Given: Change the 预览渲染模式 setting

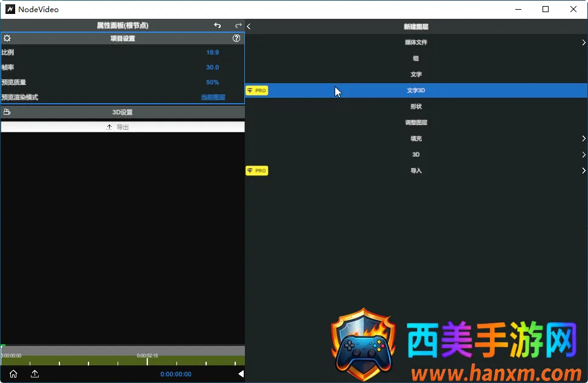Looking at the screenshot, I should point(213,97).
